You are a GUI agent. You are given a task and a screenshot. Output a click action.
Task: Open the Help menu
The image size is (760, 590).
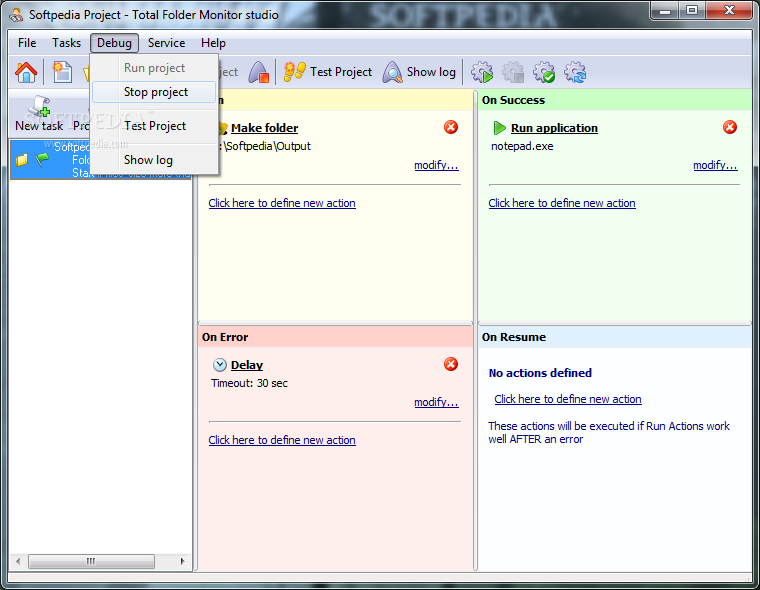click(213, 43)
